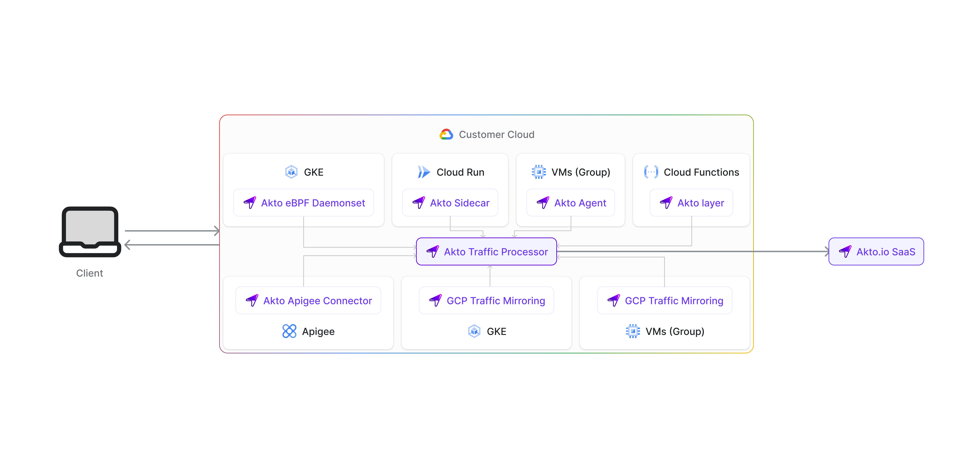Click the Customer Cloud title text

(x=496, y=134)
